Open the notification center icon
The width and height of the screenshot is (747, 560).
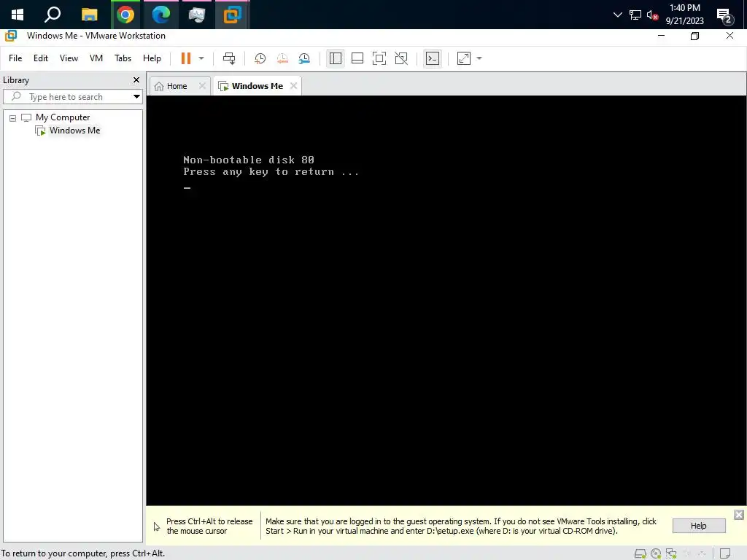point(724,16)
